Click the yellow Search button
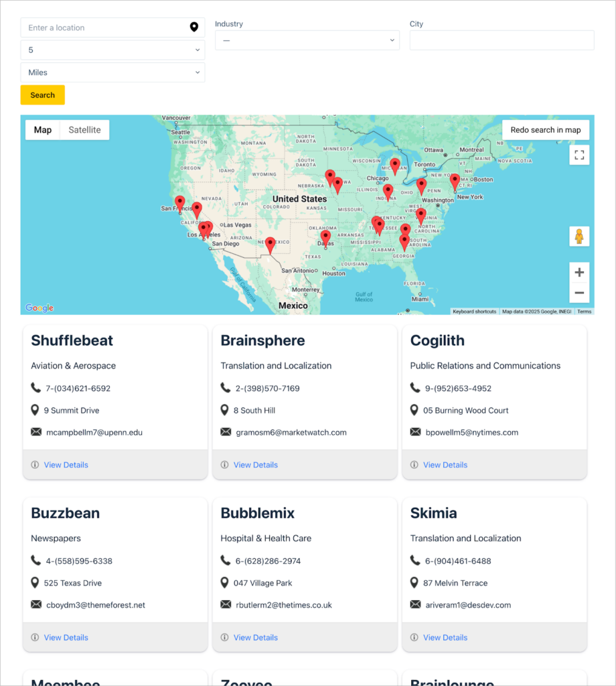This screenshot has height=686, width=616. [42, 94]
